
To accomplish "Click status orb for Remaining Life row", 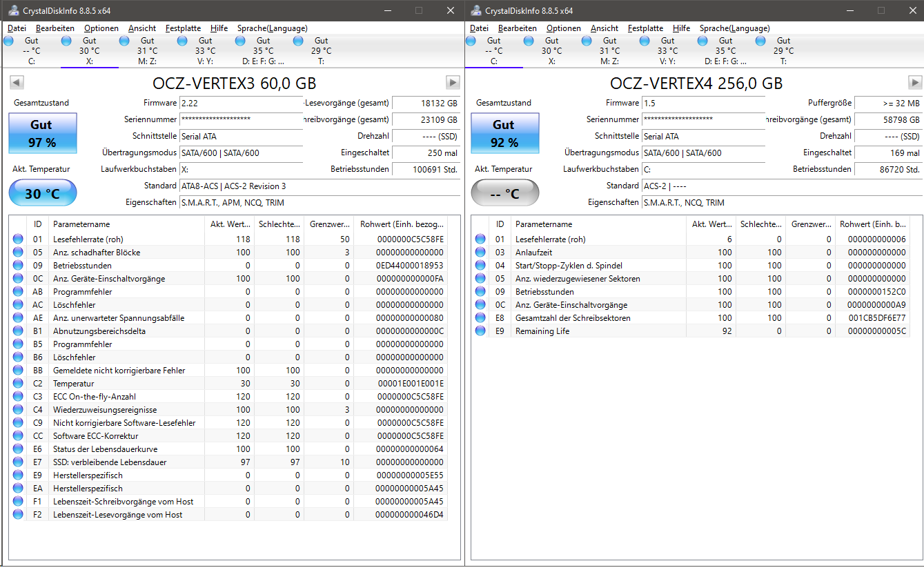I will click(x=480, y=331).
